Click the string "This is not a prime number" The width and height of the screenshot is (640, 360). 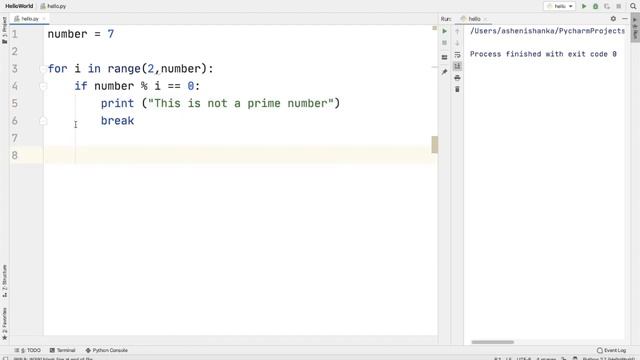coord(241,103)
